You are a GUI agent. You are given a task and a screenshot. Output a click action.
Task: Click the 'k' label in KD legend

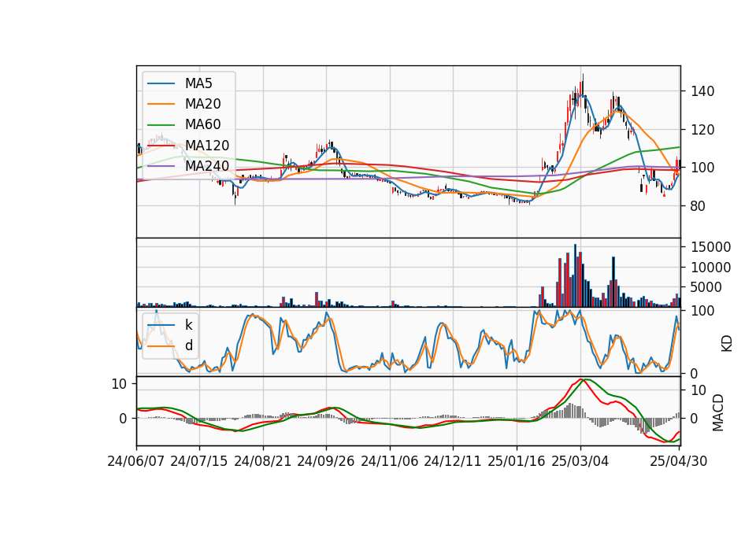pos(188,325)
